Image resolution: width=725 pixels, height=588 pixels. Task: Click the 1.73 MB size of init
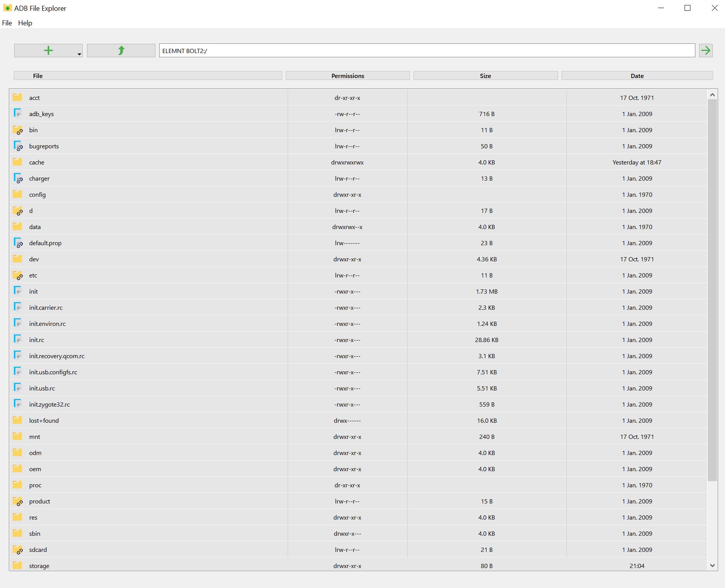click(x=487, y=291)
